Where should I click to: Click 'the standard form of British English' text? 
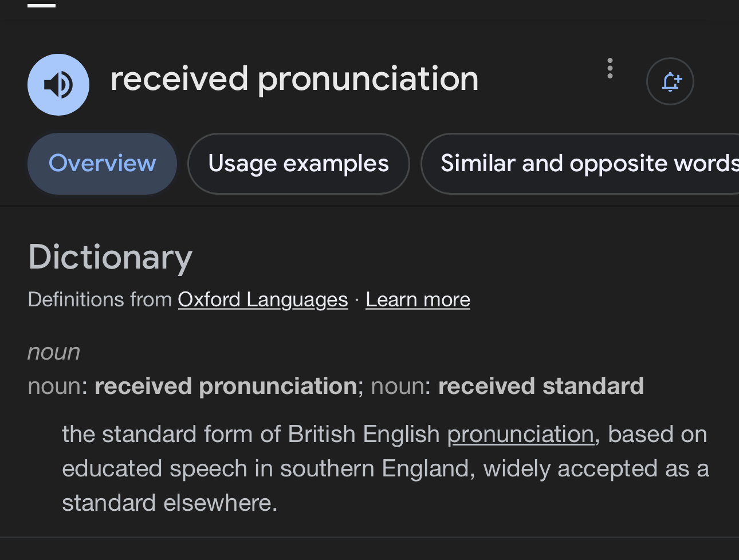point(250,434)
